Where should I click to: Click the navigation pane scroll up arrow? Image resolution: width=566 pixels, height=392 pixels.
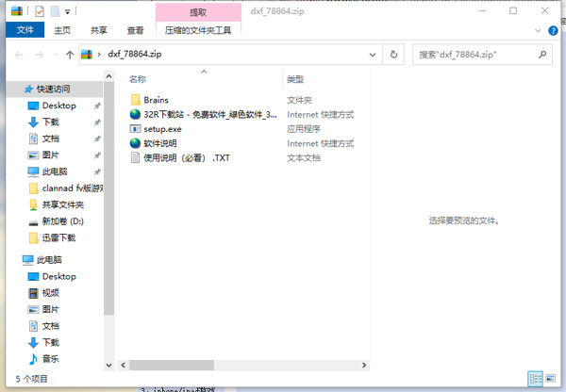click(109, 76)
